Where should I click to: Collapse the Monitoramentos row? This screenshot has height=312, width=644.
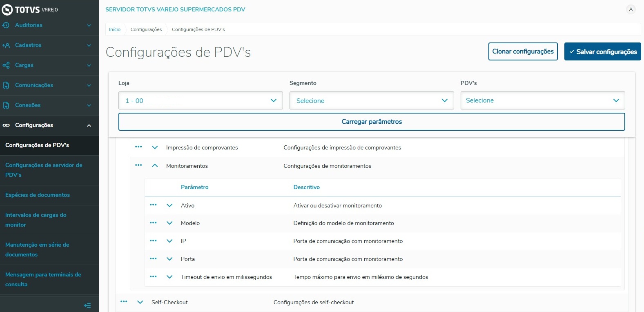(155, 166)
